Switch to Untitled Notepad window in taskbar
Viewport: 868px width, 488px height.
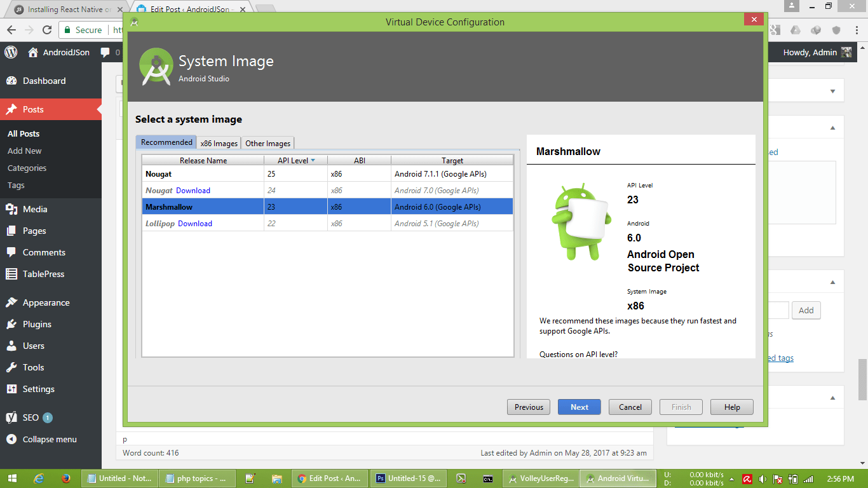[x=119, y=478]
